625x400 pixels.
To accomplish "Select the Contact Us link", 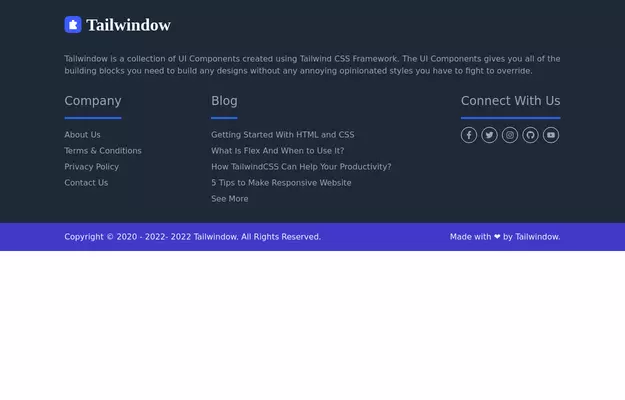I will 86,183.
